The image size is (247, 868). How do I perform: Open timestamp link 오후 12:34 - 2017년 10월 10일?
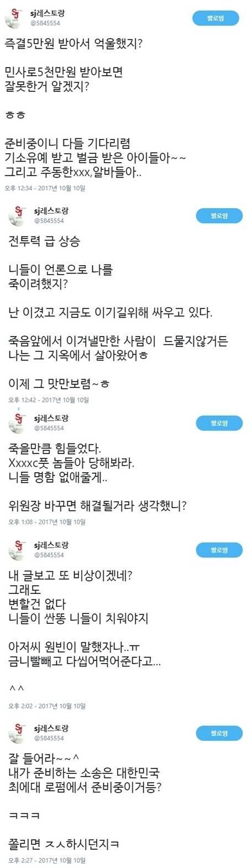coord(45,188)
